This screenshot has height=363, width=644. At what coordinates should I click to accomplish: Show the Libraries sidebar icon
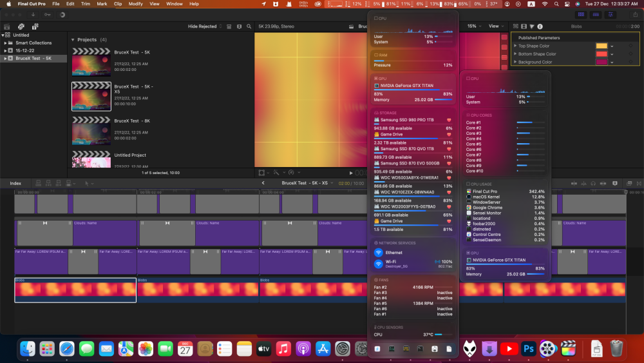(x=7, y=26)
